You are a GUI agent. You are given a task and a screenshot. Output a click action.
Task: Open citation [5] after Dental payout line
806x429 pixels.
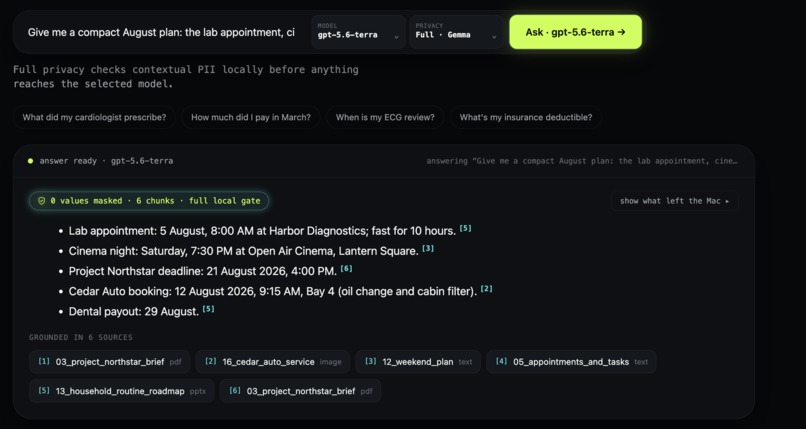coord(208,309)
